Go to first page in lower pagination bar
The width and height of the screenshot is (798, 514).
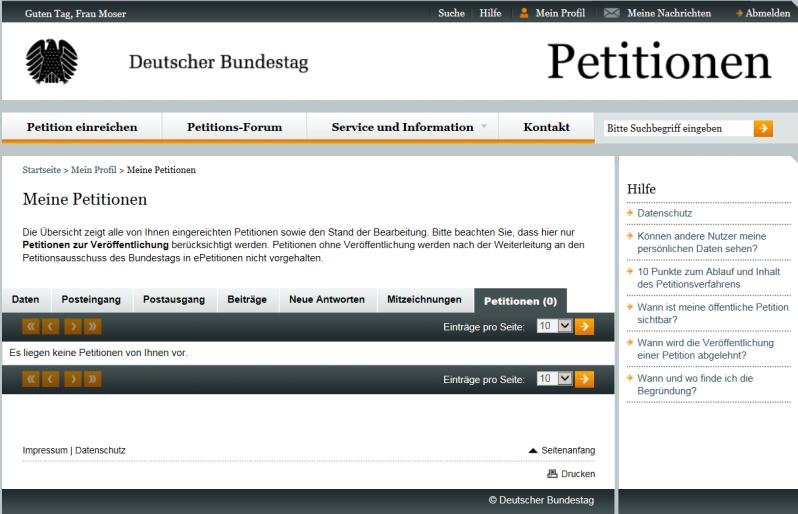pos(31,379)
